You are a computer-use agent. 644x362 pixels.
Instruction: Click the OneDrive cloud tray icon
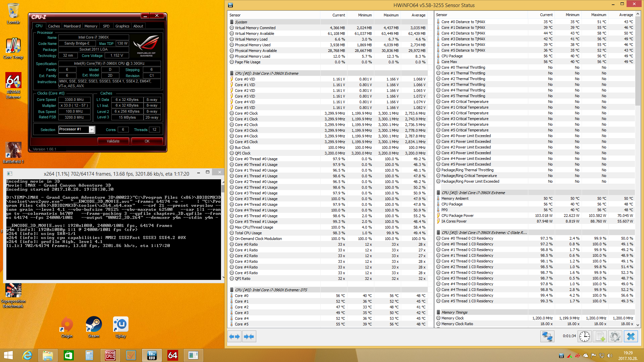point(586,356)
